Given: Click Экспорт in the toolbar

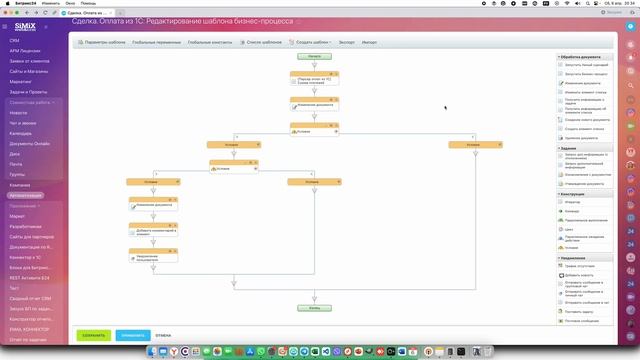Looking at the screenshot, I should pos(347,42).
